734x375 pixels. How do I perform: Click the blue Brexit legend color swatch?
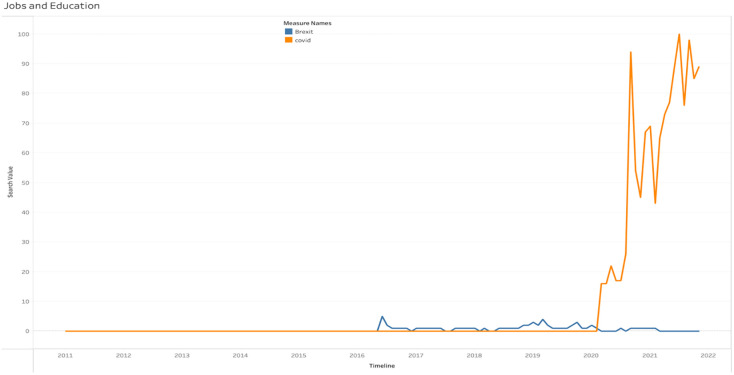[x=289, y=32]
